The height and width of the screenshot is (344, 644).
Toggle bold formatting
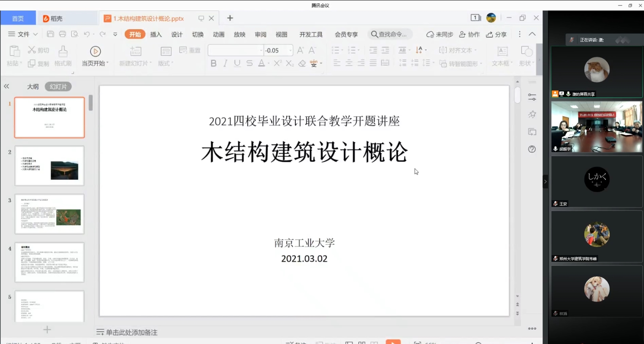click(213, 63)
